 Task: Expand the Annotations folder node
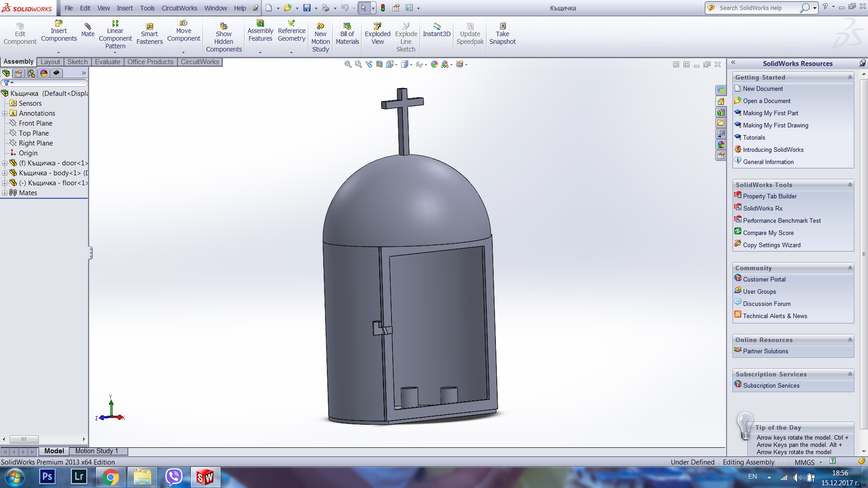(x=5, y=113)
